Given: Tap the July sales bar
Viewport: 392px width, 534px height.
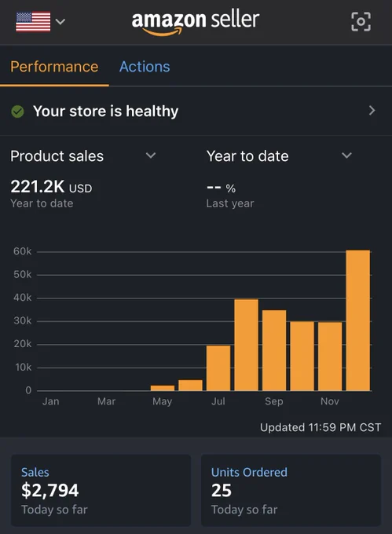Looking at the screenshot, I should tap(218, 368).
